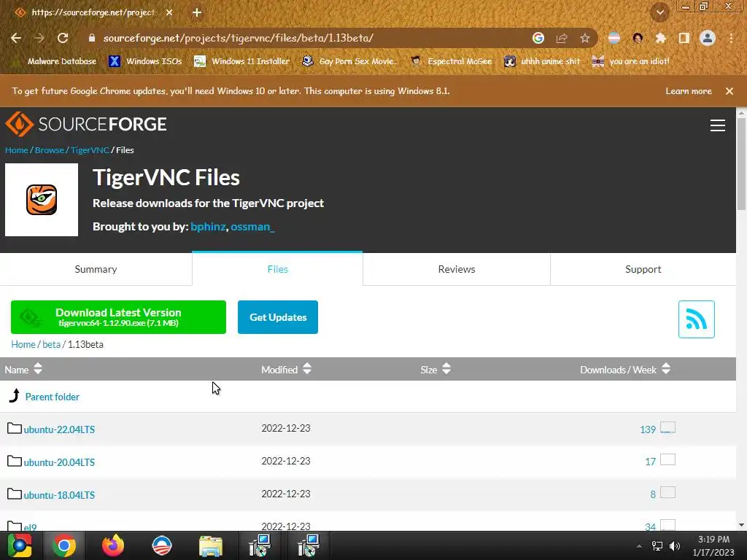
Task: Dismiss the Chrome update notification bar
Action: coord(729,91)
